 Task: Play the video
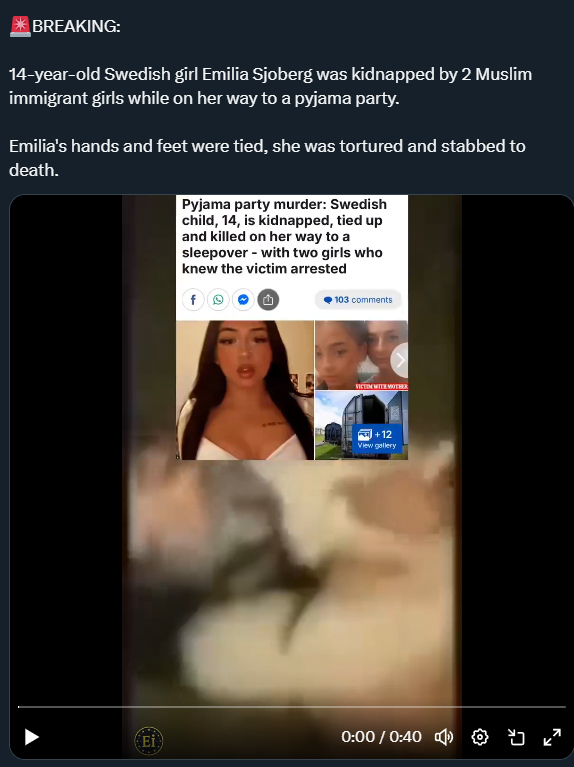coord(32,737)
